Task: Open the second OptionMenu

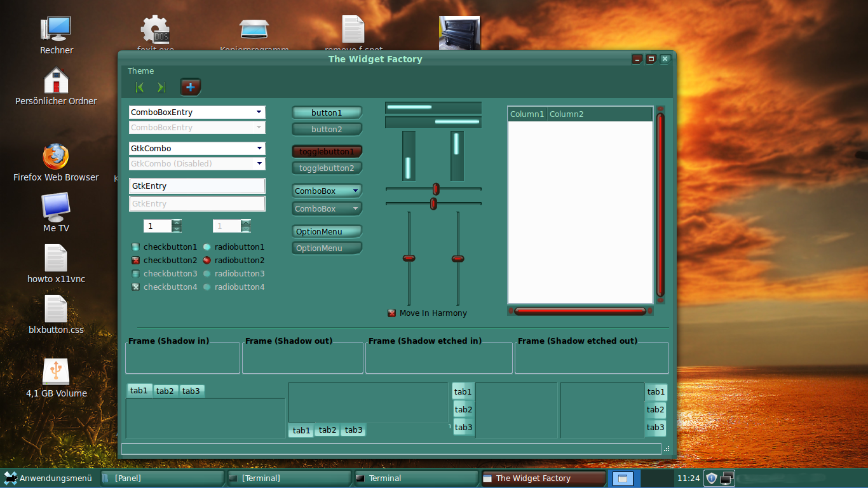Action: (x=327, y=248)
